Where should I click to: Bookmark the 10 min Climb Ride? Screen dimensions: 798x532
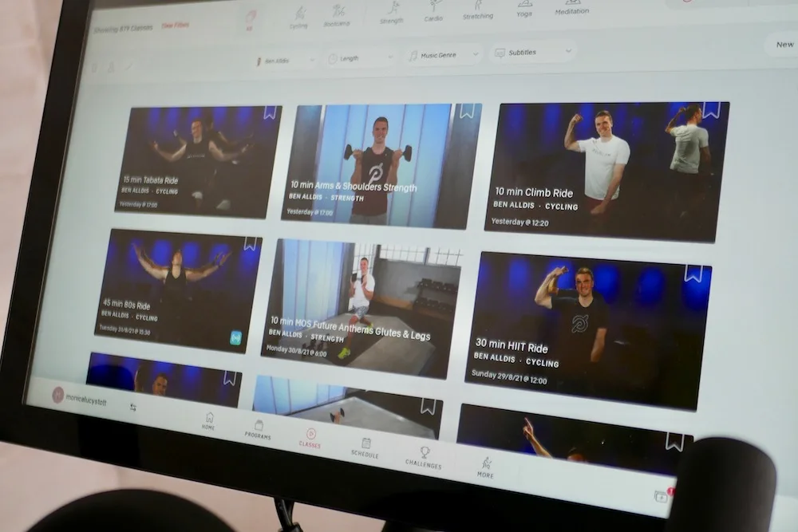[x=711, y=109]
